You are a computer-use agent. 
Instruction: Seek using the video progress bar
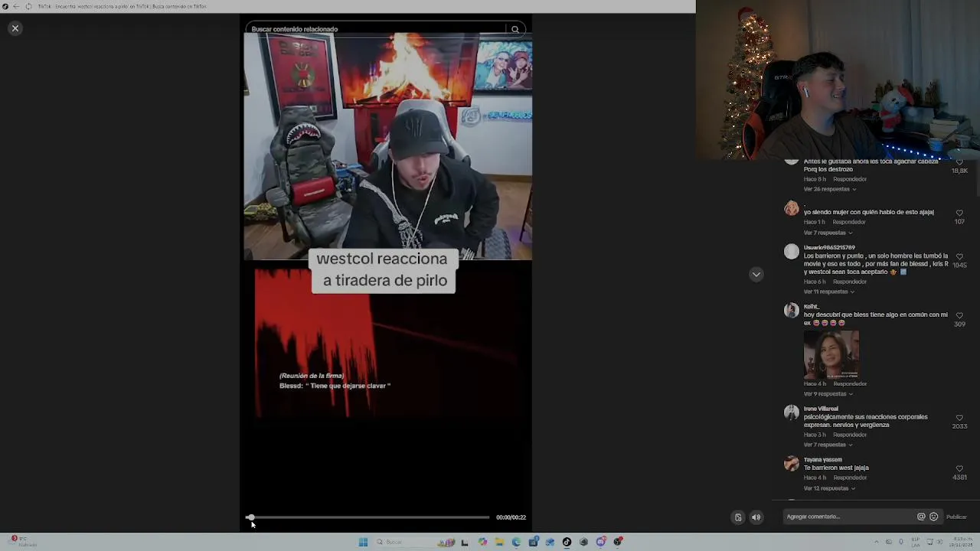[369, 517]
